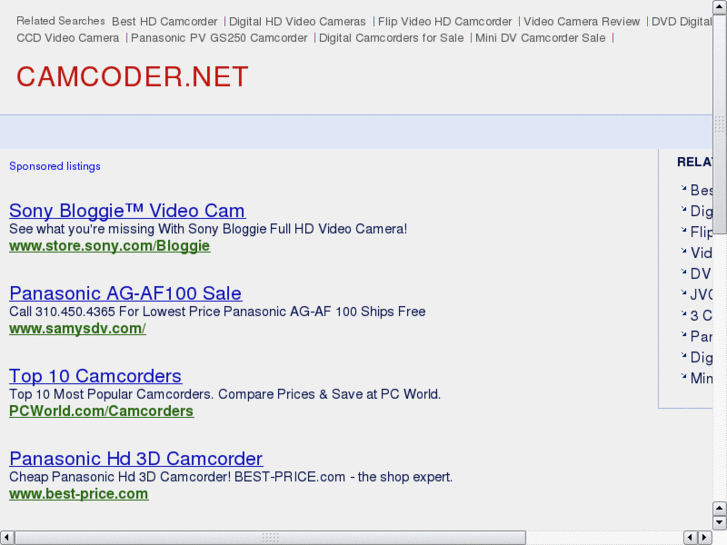Click the Sony Bloggie Full HD description text

tap(208, 229)
